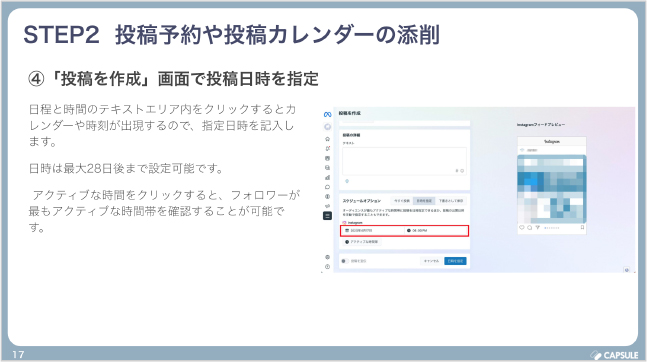The width and height of the screenshot is (647, 362).
Task: Click the スケジュールオプション section label
Action: 361,201
